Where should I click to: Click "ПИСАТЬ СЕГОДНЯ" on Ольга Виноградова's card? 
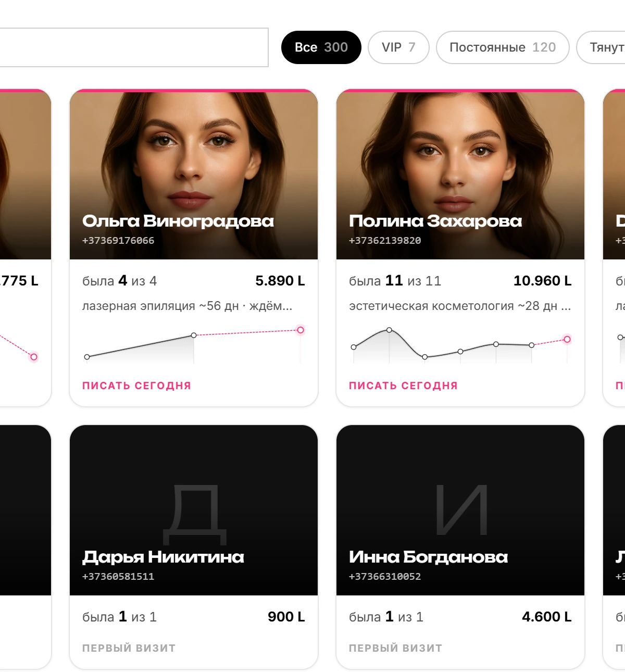tap(136, 385)
